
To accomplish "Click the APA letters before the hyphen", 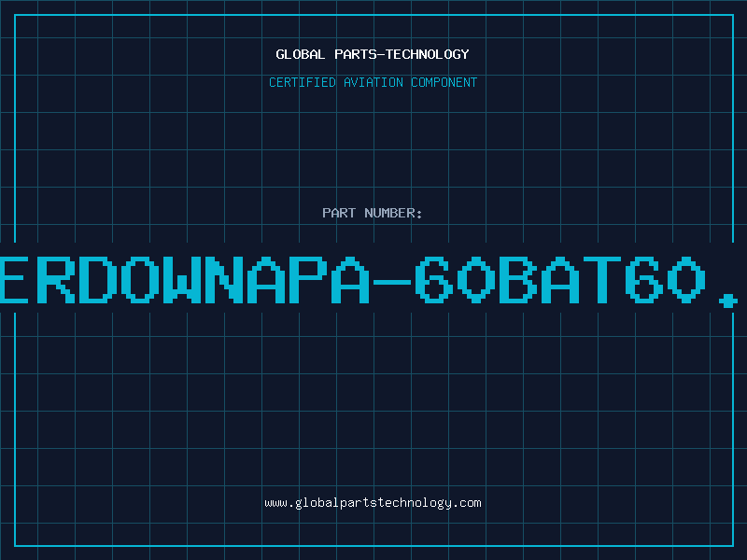I will coord(308,280).
